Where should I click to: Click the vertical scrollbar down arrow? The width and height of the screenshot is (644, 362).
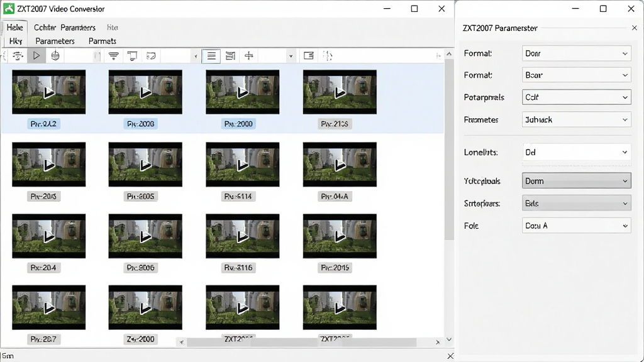[449, 339]
